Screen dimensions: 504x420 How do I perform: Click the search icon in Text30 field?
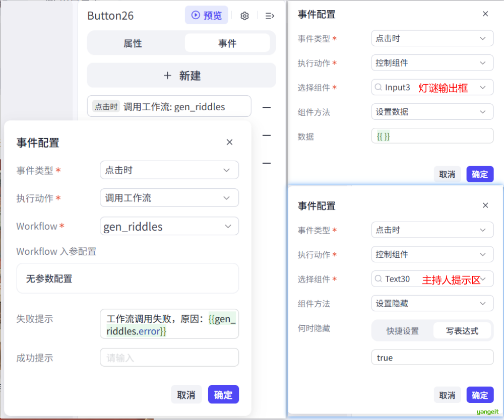(x=378, y=279)
